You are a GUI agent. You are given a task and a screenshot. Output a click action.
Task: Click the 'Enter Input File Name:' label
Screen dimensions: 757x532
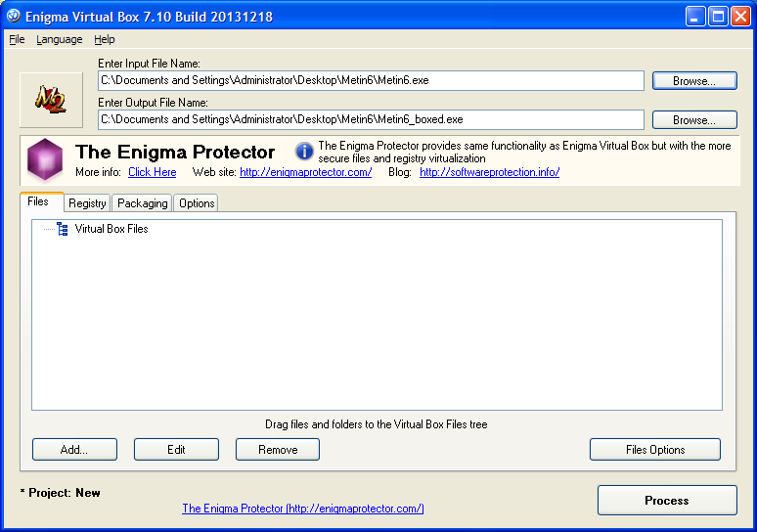(149, 64)
